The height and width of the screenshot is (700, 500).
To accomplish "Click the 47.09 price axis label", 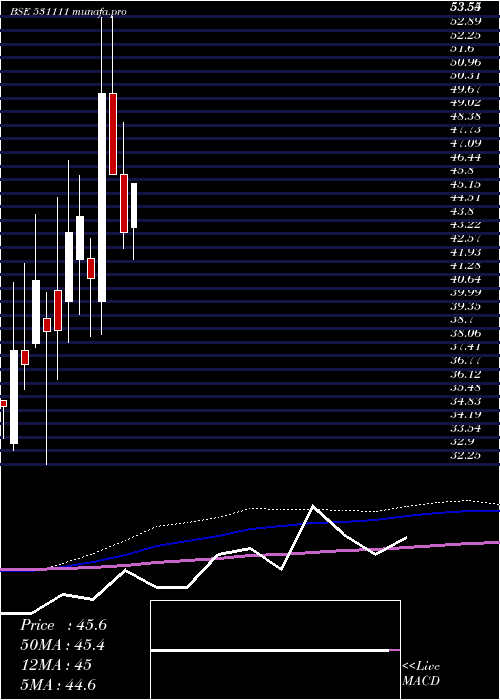I will pyautogui.click(x=466, y=143).
